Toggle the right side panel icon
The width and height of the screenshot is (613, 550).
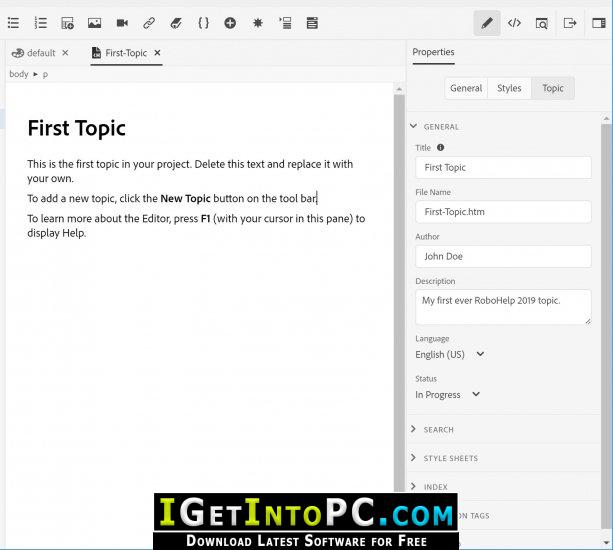click(x=599, y=23)
